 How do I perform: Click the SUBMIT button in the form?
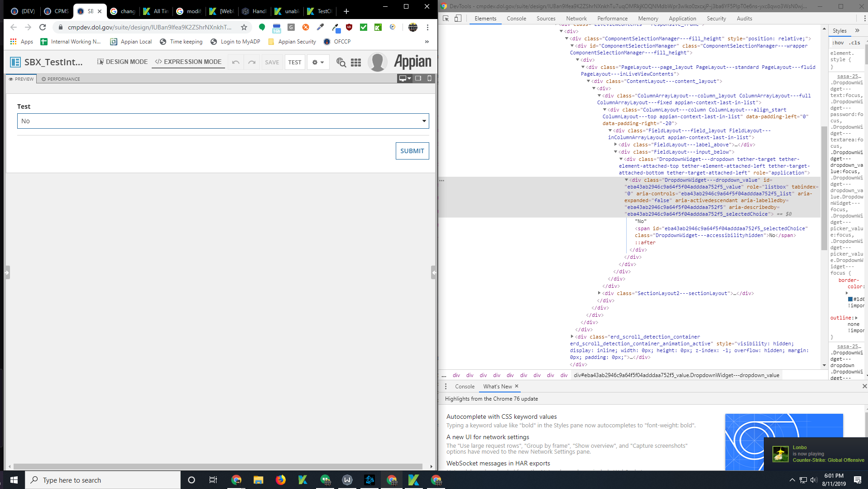pos(412,150)
